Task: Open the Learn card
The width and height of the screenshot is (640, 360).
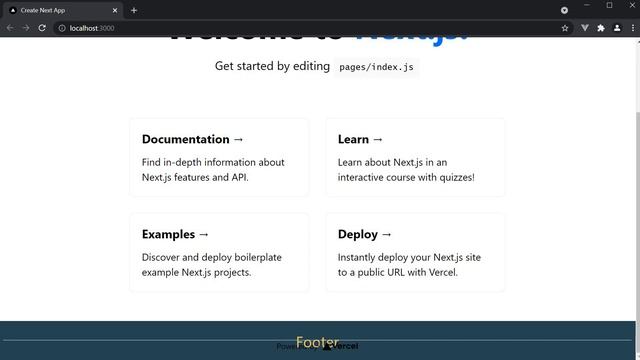Action: [x=415, y=158]
